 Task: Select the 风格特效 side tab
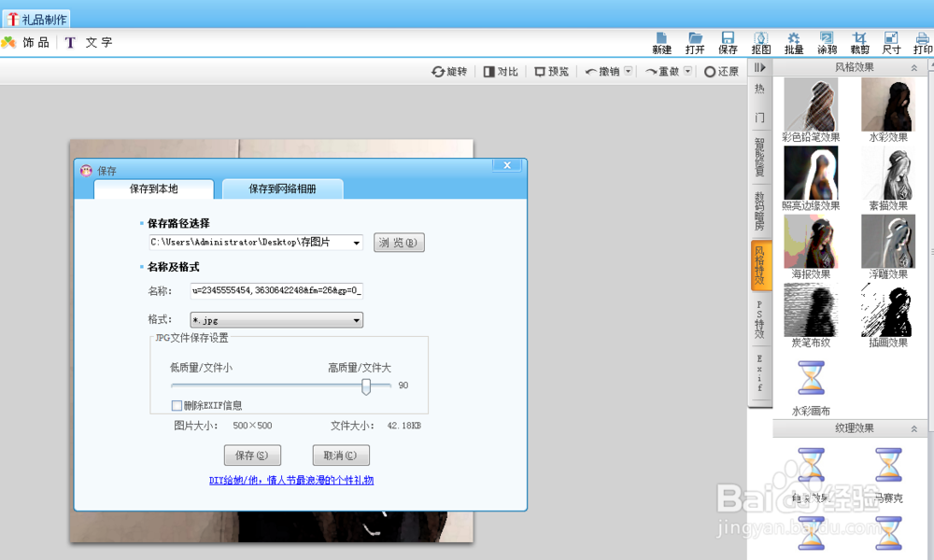pos(760,265)
